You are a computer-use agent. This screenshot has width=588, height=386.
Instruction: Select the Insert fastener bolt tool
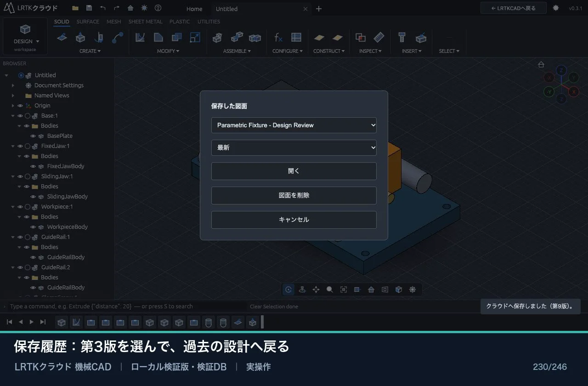402,38
